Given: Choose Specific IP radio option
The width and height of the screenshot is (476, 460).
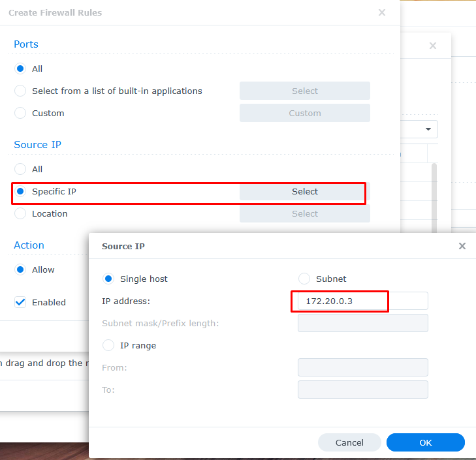Looking at the screenshot, I should click(x=20, y=191).
